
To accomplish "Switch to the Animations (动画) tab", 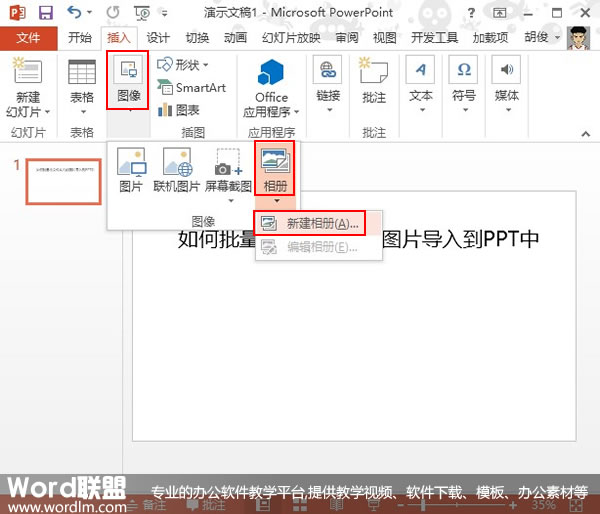I will pyautogui.click(x=235, y=38).
